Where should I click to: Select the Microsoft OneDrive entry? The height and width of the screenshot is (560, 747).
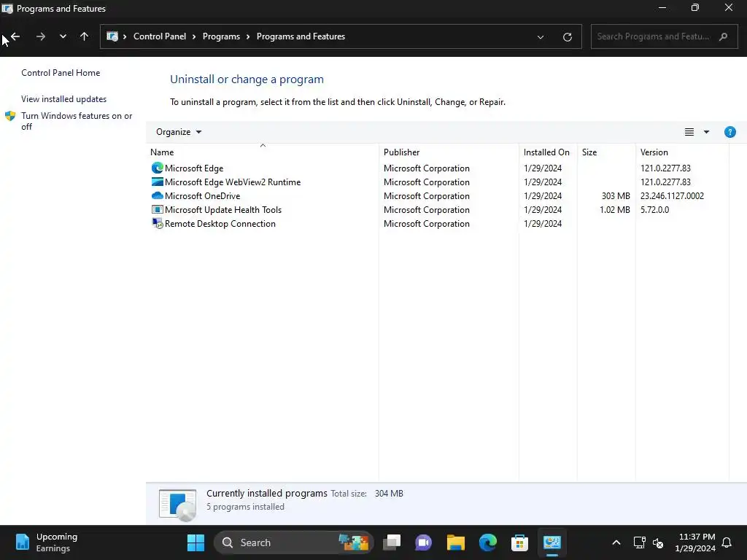coord(438,195)
